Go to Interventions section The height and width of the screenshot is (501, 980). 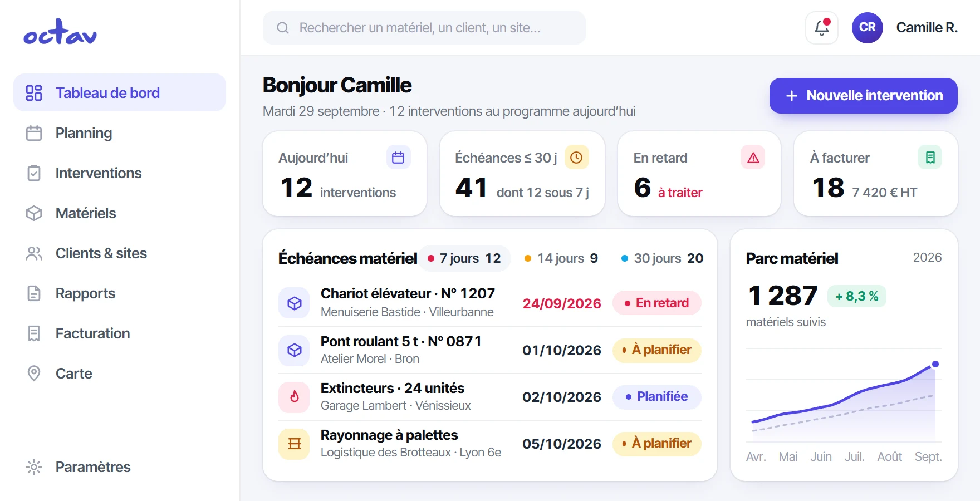[x=120, y=173]
